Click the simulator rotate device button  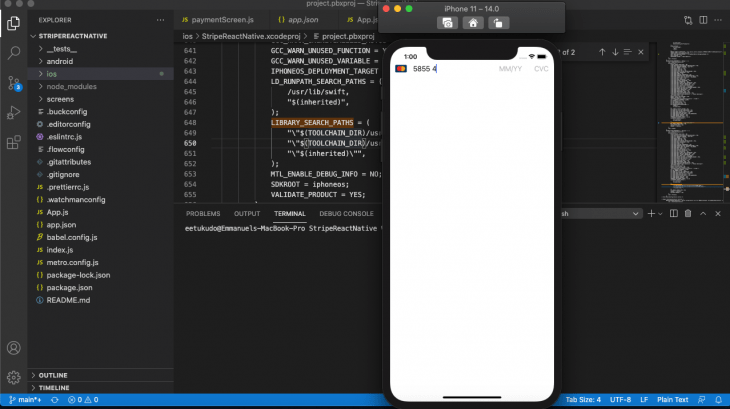tap(498, 23)
